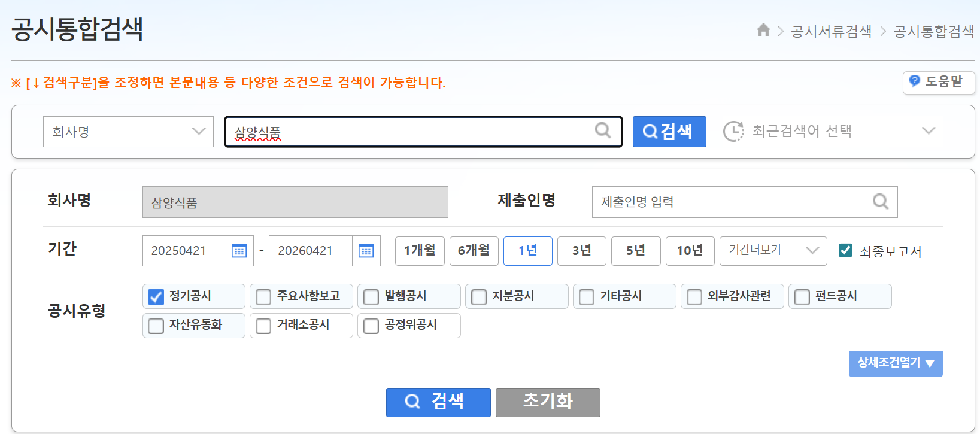Go to home via breadcrumb house icon
This screenshot has height=434, width=980.
click(x=763, y=30)
